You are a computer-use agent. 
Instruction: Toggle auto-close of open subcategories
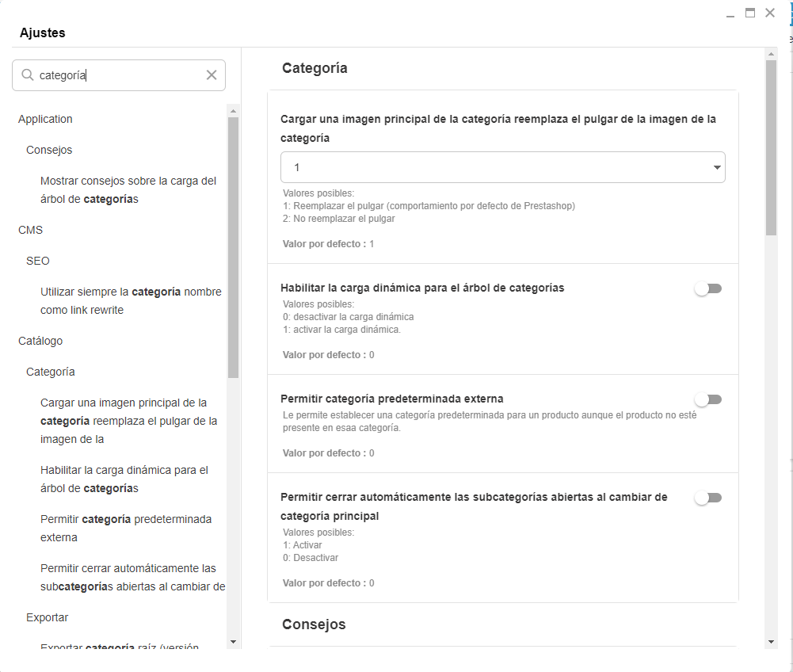click(x=708, y=498)
